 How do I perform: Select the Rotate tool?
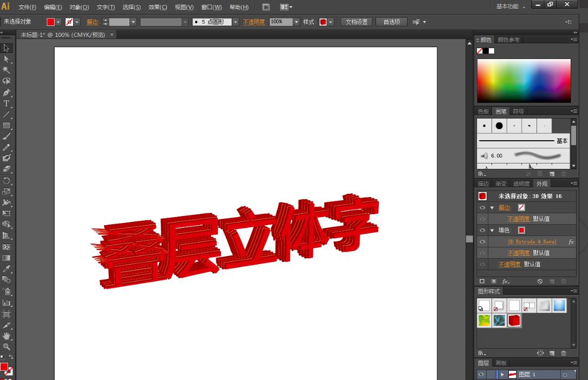coord(7,181)
